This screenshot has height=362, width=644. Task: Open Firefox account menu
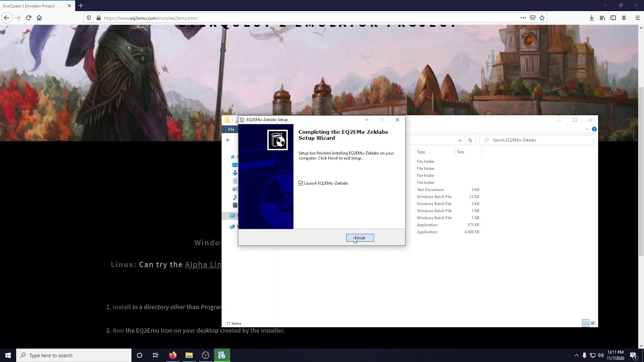[x=624, y=18]
